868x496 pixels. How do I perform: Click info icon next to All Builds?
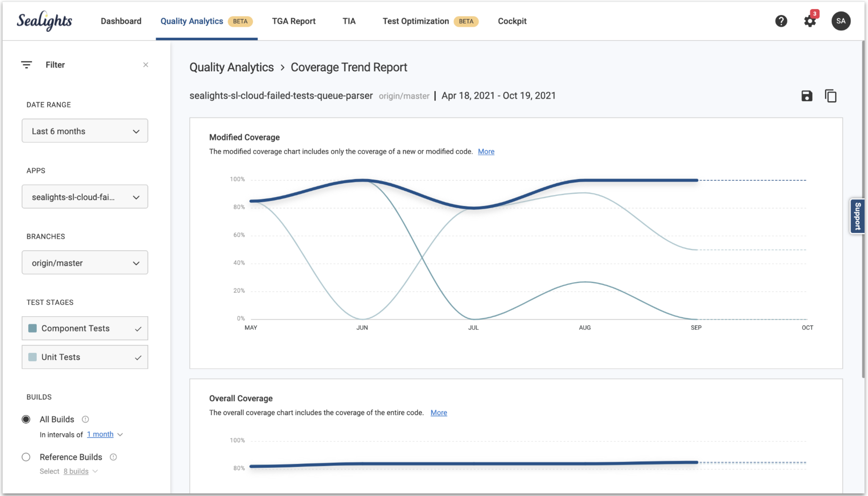tap(85, 419)
